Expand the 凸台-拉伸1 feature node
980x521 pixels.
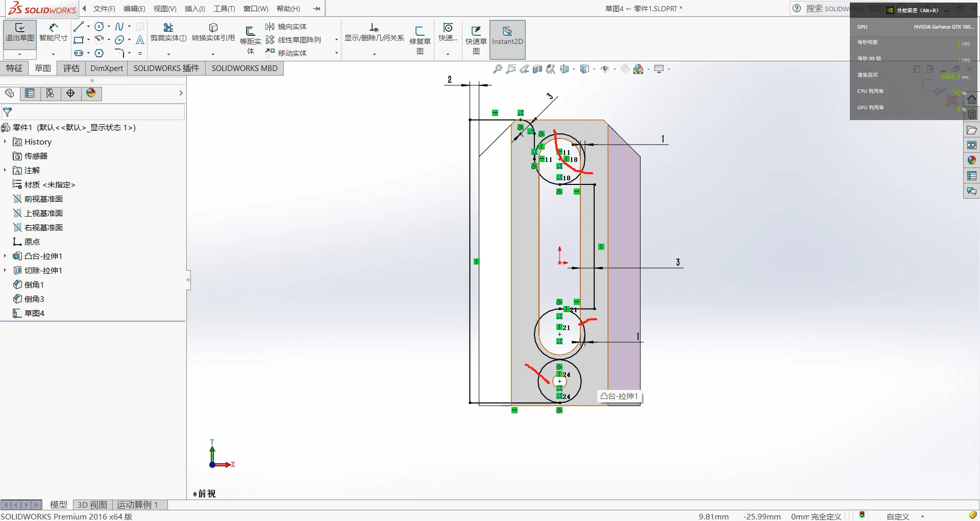[5, 256]
